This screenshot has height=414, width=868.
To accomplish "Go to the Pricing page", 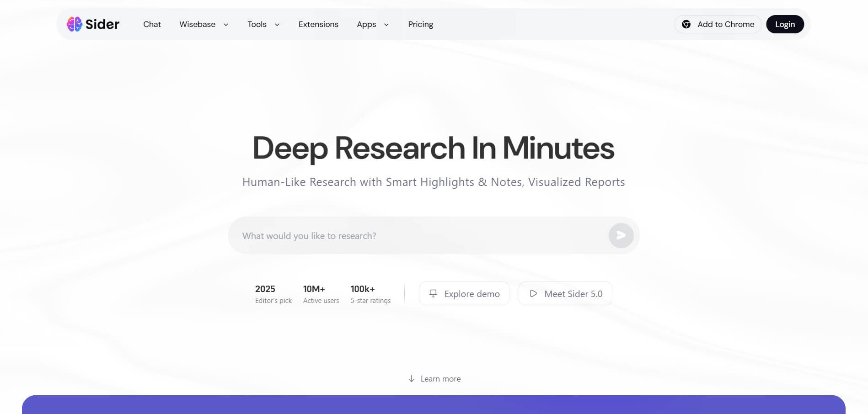I will (421, 24).
